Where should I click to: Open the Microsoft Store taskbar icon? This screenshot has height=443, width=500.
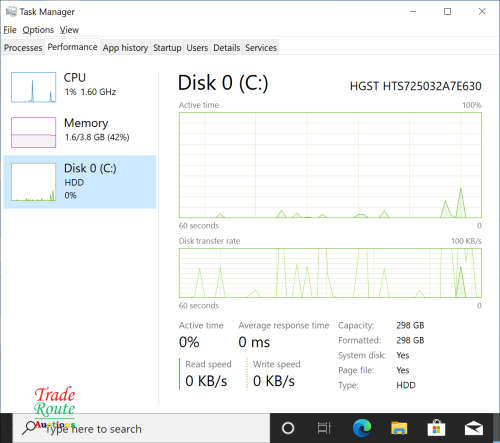(x=436, y=428)
